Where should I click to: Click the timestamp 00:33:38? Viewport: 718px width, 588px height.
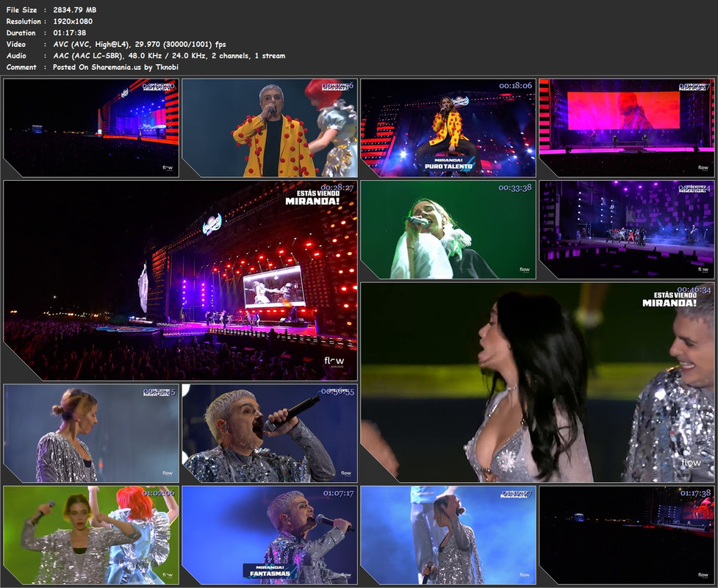tap(515, 187)
